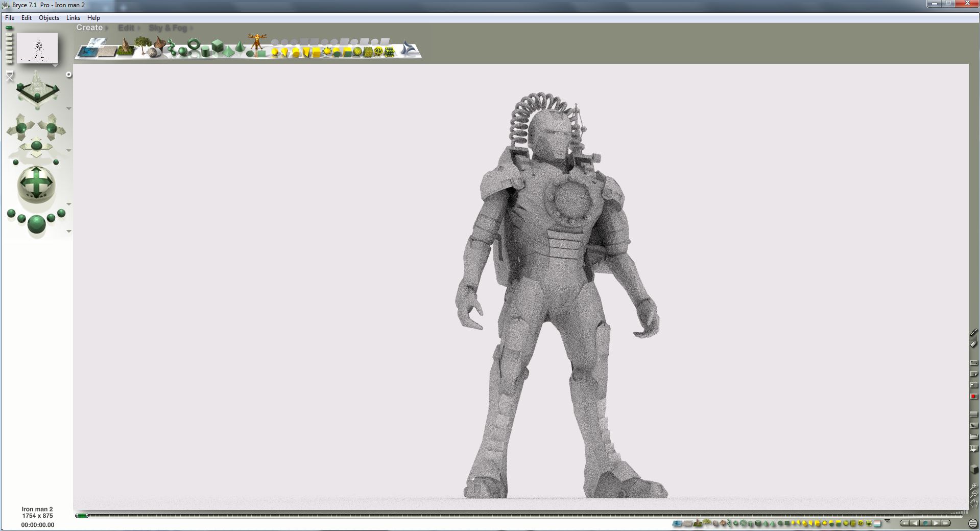Screen dimensions: 980x531
Task: Toggle the red record button on right panel
Action: [974, 396]
